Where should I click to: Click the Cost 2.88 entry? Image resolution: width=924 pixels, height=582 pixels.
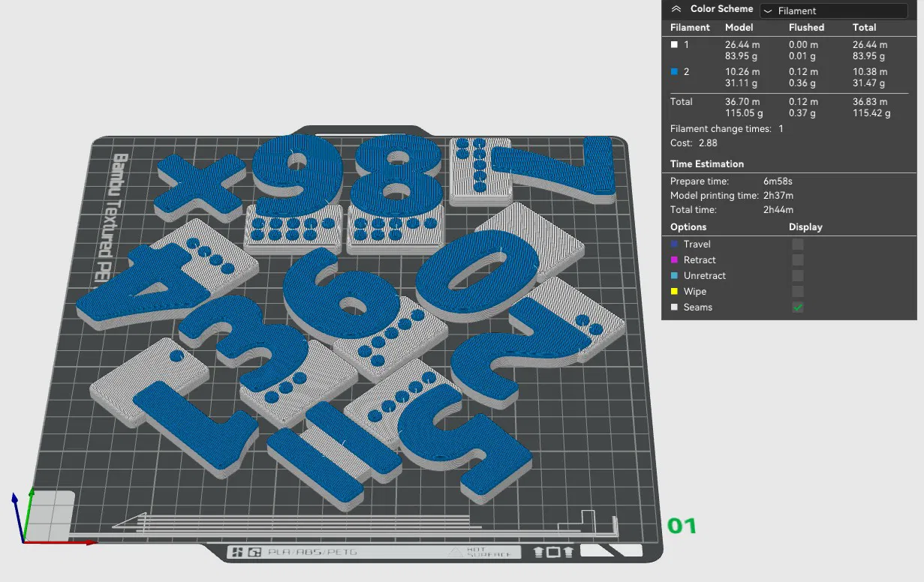(x=694, y=142)
